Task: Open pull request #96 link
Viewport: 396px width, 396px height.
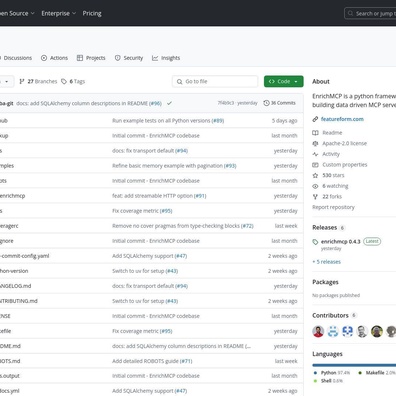Action: coord(155,103)
